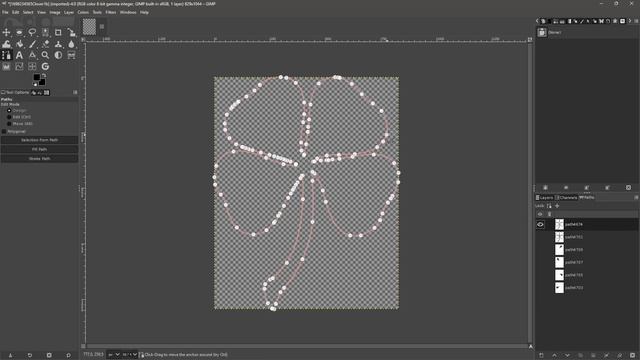Click the Fill Path button

coord(40,149)
